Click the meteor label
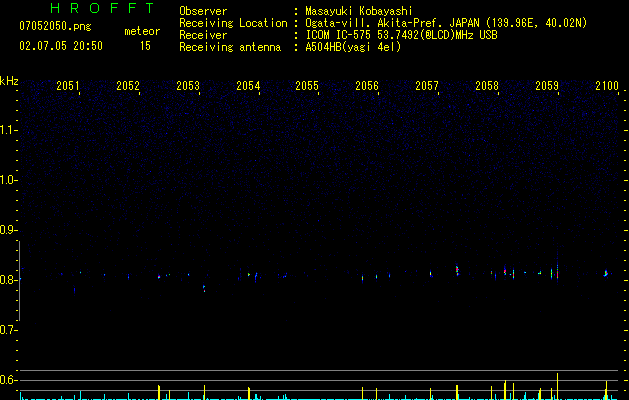 142,31
